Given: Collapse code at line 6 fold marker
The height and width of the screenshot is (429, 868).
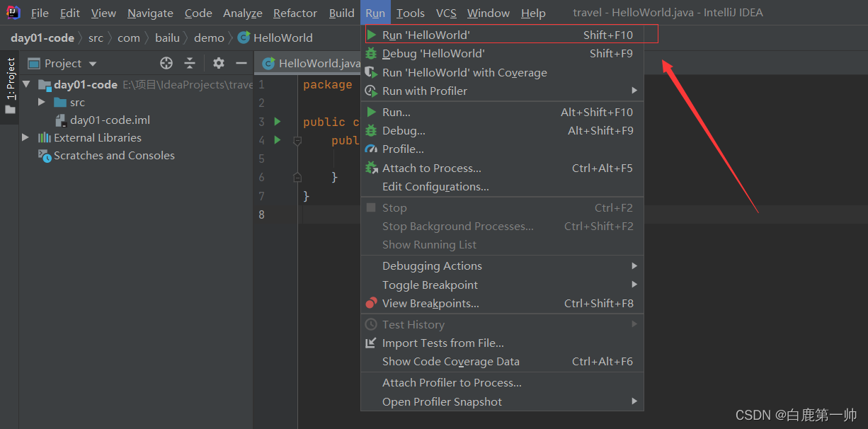Looking at the screenshot, I should coord(297,177).
